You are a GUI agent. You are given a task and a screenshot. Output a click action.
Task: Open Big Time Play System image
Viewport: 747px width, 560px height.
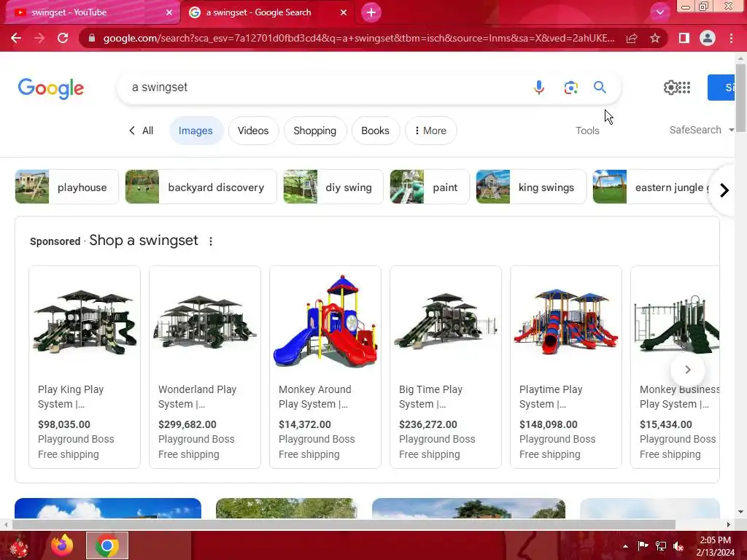[x=446, y=321]
